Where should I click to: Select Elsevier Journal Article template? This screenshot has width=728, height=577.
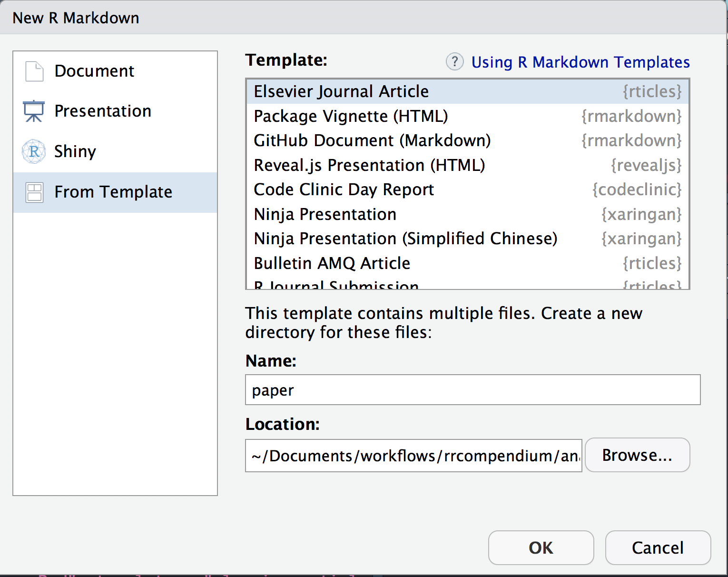(x=341, y=91)
